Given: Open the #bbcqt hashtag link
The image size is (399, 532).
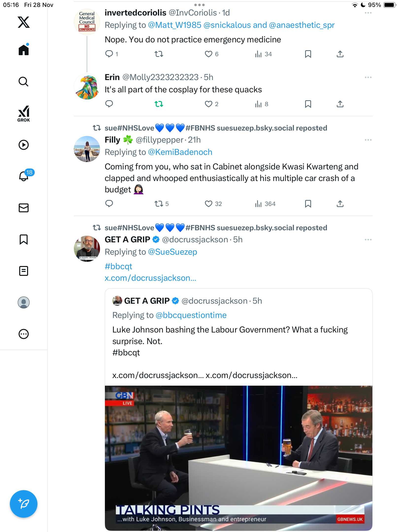Looking at the screenshot, I should pos(118,266).
